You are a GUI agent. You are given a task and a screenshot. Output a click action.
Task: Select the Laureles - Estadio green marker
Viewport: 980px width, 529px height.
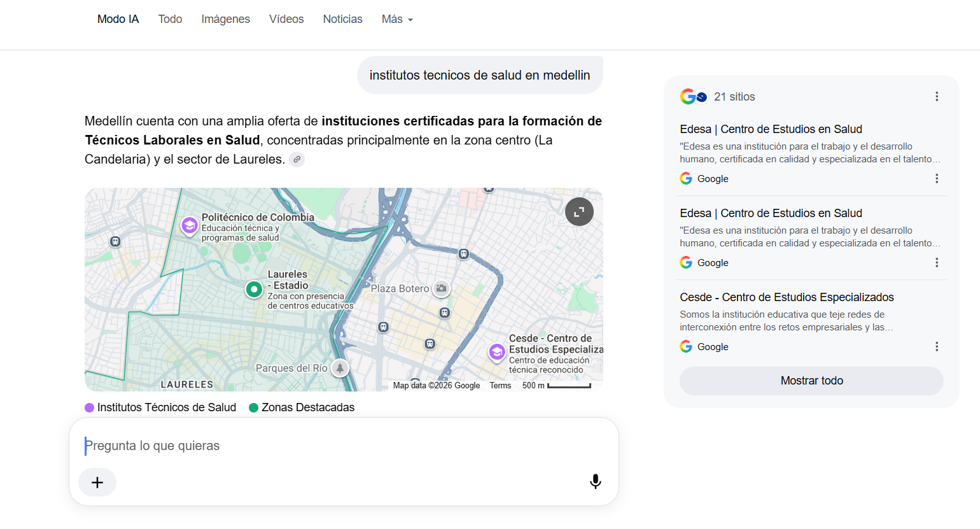pos(254,290)
